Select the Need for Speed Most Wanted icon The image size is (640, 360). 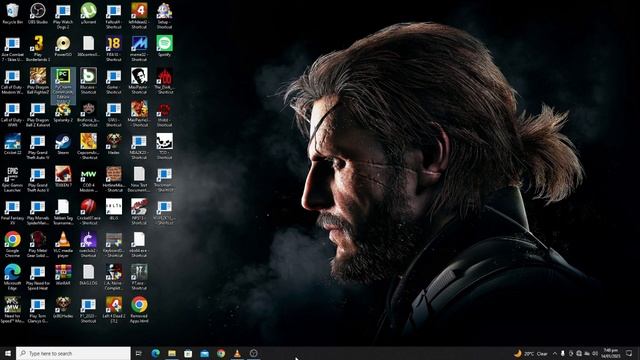click(13, 310)
